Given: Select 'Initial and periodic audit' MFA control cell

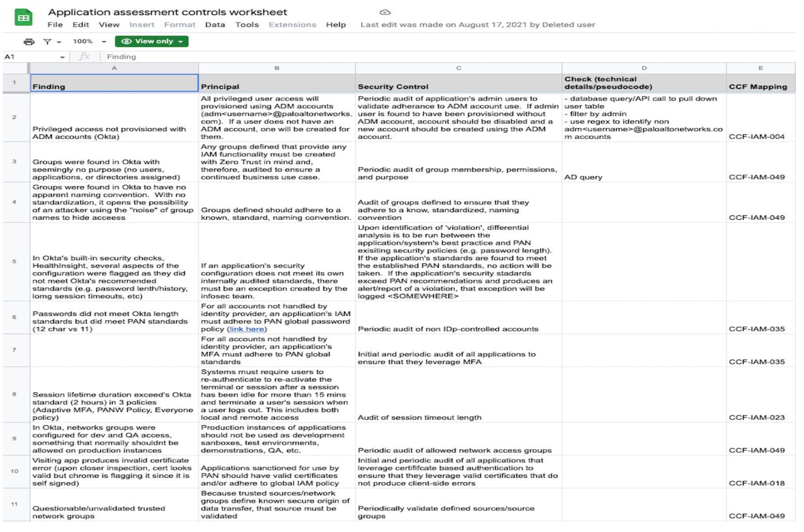Looking at the screenshot, I should click(459, 350).
